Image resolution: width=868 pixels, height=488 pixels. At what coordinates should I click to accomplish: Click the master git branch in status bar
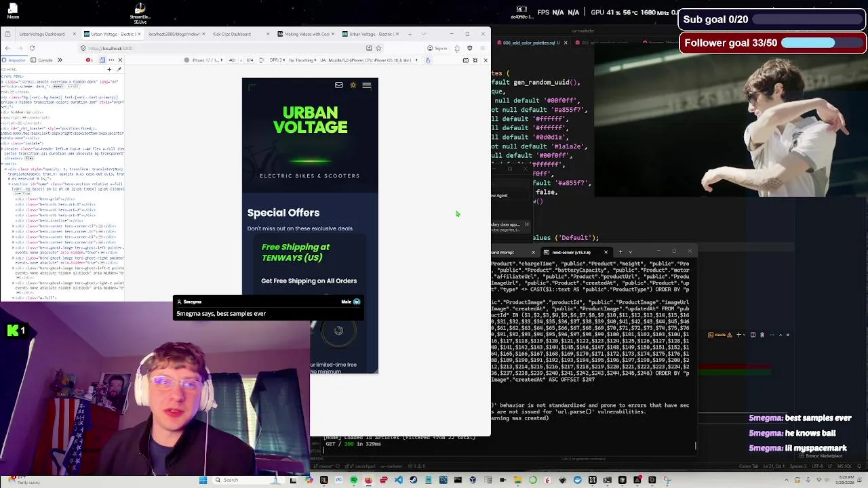point(324,466)
